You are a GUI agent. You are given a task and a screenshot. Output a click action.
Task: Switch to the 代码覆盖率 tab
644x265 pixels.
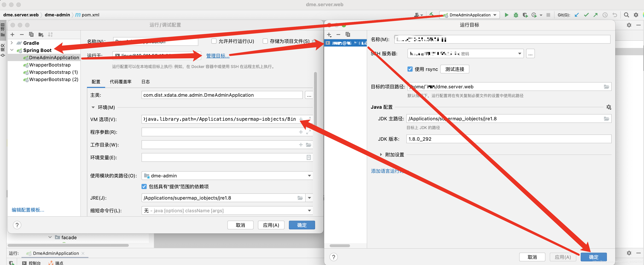pyautogui.click(x=120, y=82)
